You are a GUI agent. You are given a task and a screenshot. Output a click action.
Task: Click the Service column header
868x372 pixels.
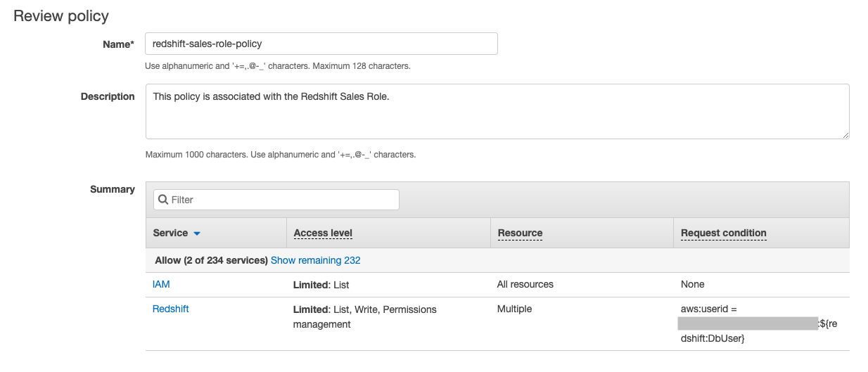tap(170, 233)
